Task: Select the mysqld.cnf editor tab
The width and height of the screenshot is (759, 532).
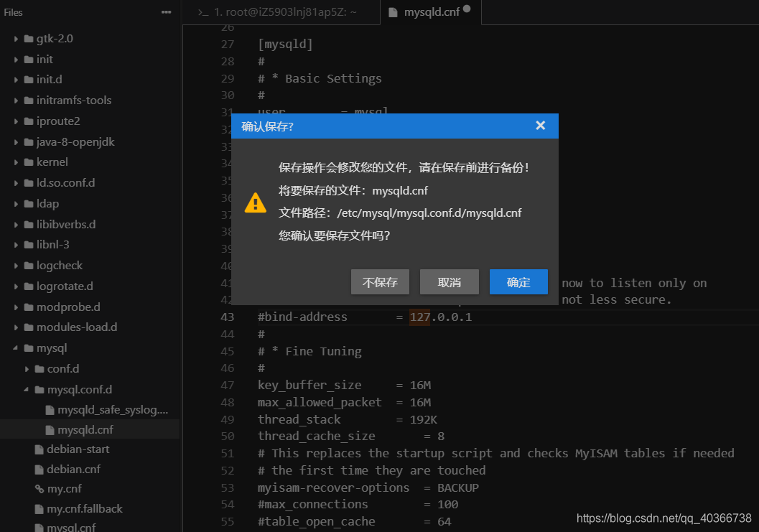Action: (x=432, y=12)
